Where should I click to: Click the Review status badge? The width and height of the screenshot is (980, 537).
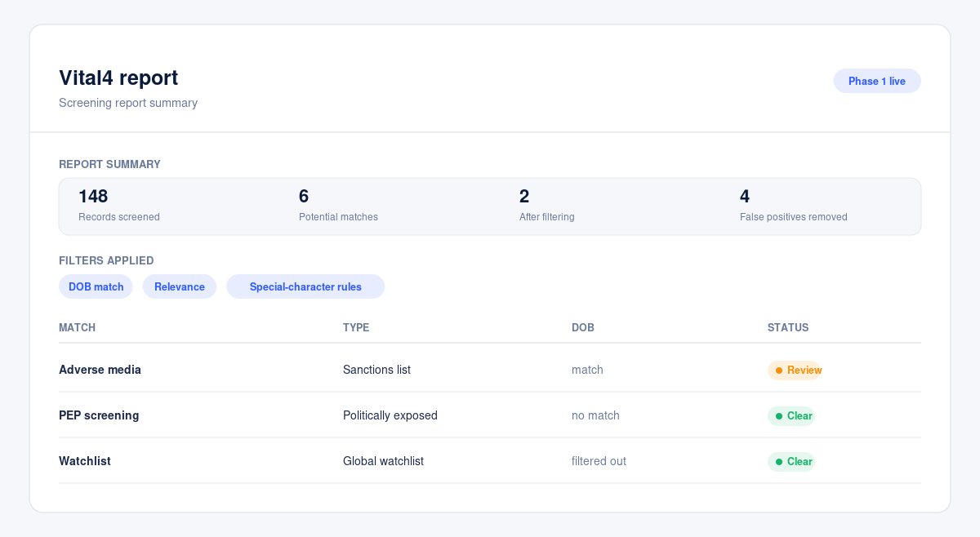[x=795, y=371]
